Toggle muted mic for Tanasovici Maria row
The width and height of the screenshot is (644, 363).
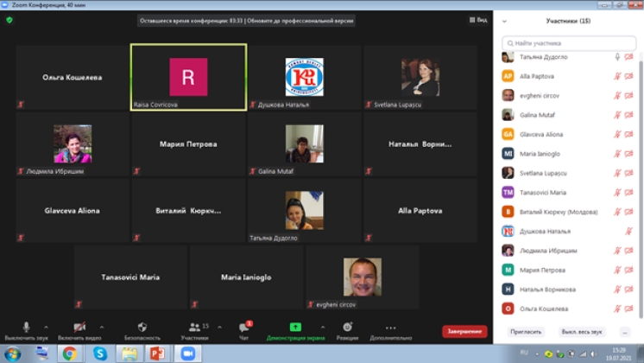click(617, 193)
